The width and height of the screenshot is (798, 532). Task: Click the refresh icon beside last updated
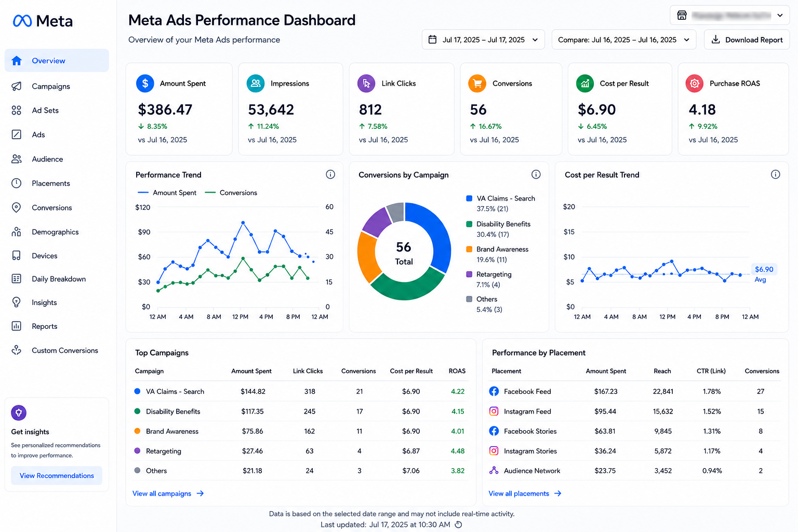tap(458, 525)
